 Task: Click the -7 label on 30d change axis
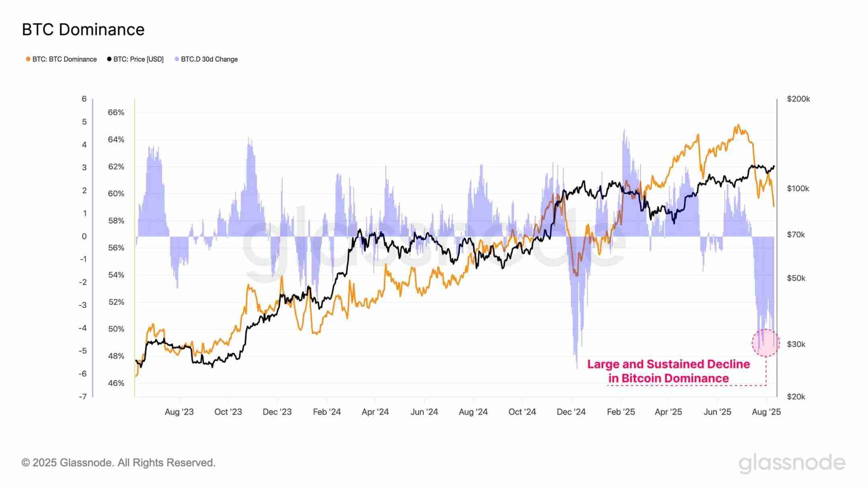(x=83, y=397)
